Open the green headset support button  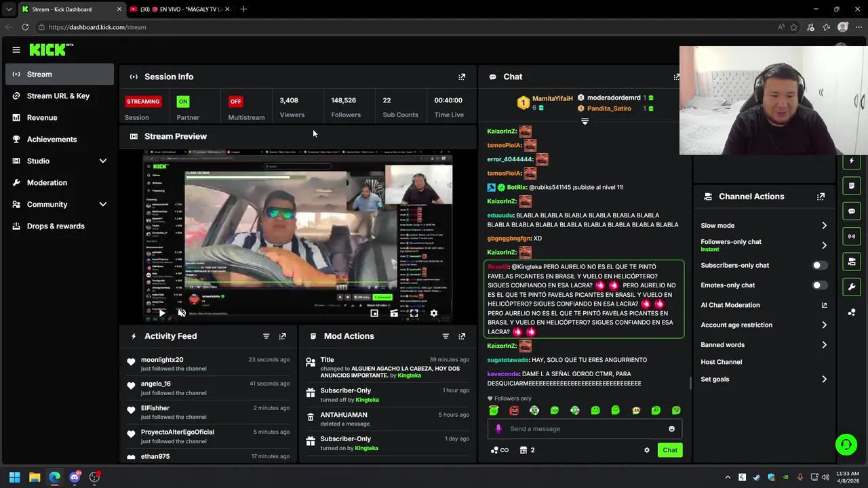point(846,445)
